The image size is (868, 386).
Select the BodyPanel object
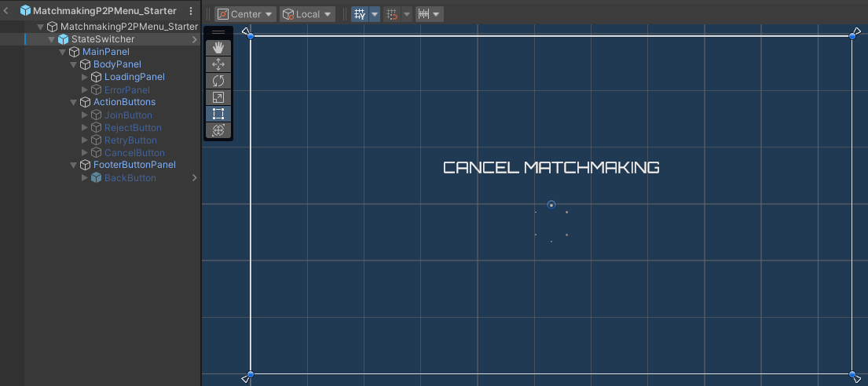(x=117, y=64)
